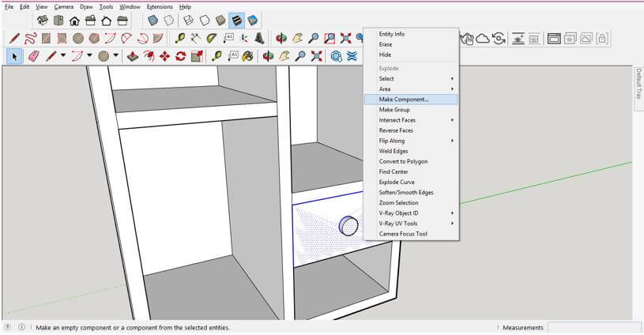This screenshot has height=335, width=644.
Task: Choose Make Component from context menu
Action: coord(411,100)
